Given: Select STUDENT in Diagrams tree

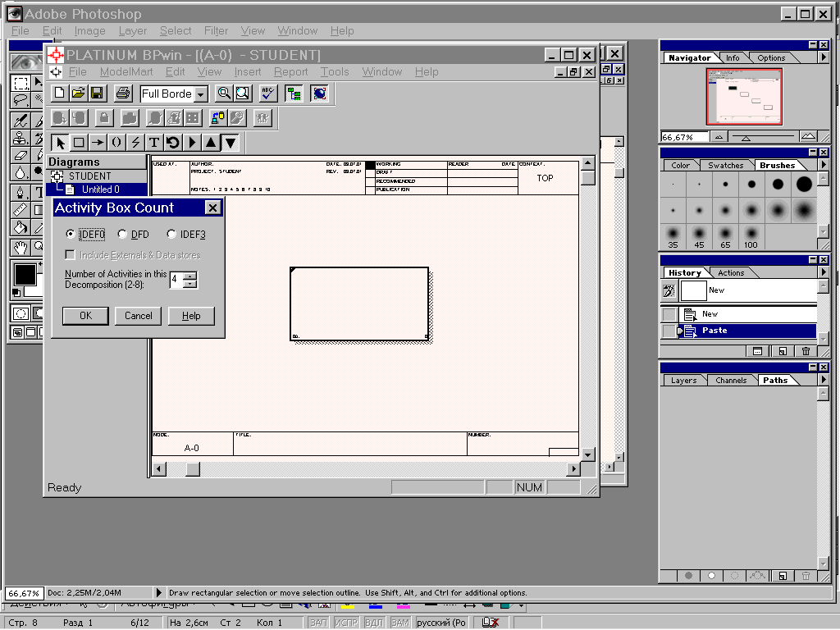Looking at the screenshot, I should [x=89, y=176].
